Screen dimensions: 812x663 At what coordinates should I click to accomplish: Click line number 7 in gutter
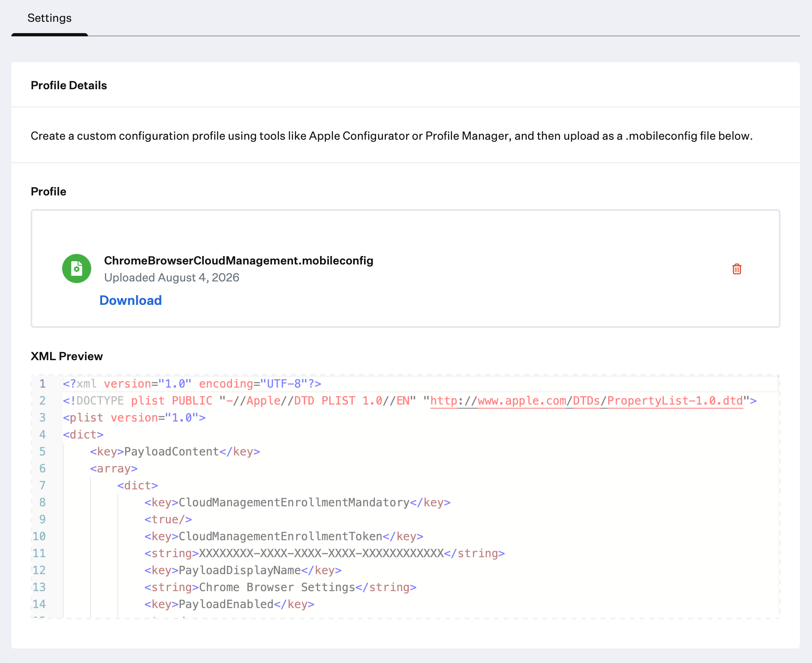(42, 486)
